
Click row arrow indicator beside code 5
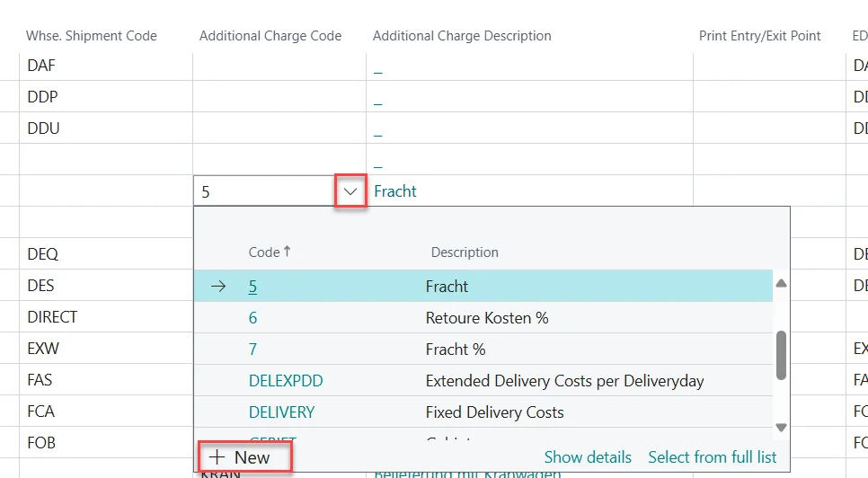(218, 287)
